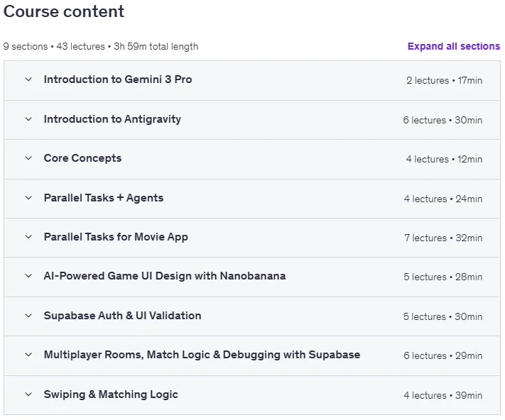
Task: Open Parallel Tasks for Movie App title
Action: (x=116, y=238)
